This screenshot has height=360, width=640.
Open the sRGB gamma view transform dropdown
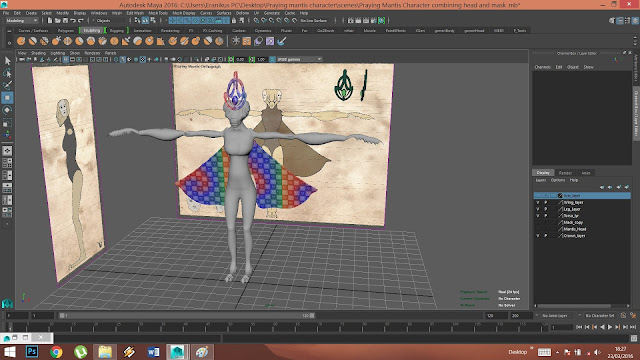[x=300, y=59]
